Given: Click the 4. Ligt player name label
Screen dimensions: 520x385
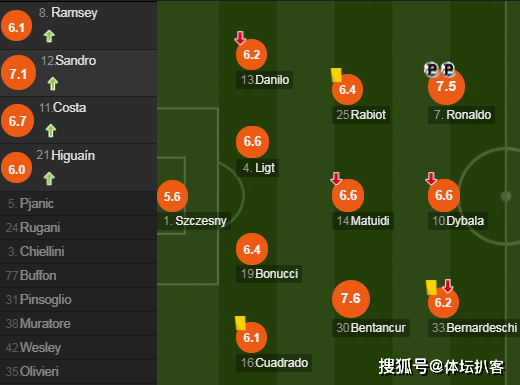Looking at the screenshot, I should tap(257, 168).
